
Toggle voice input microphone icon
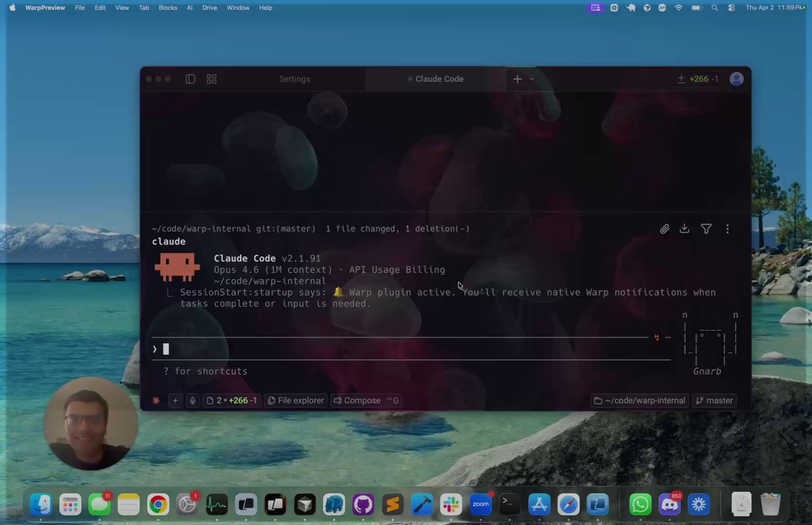(x=192, y=400)
